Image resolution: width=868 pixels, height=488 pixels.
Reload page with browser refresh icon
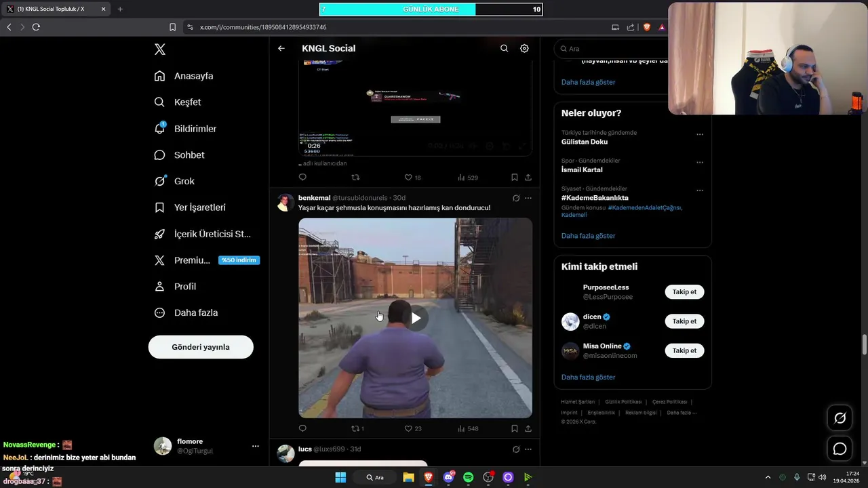(36, 27)
